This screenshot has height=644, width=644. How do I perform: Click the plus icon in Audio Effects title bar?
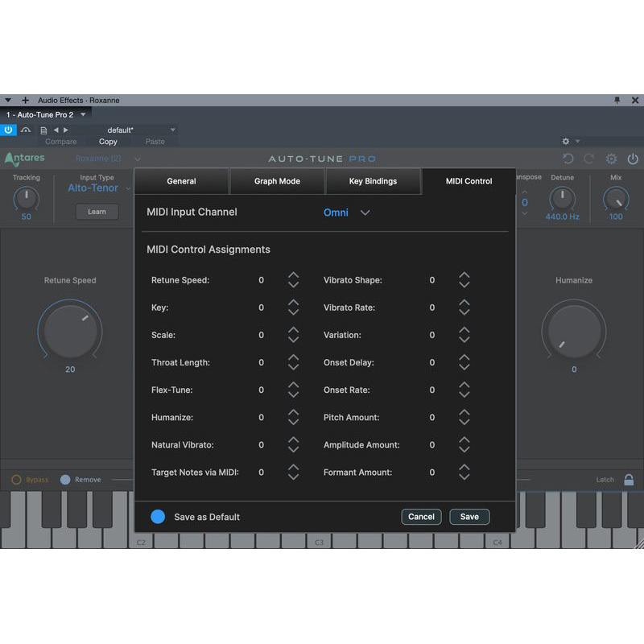pyautogui.click(x=26, y=100)
